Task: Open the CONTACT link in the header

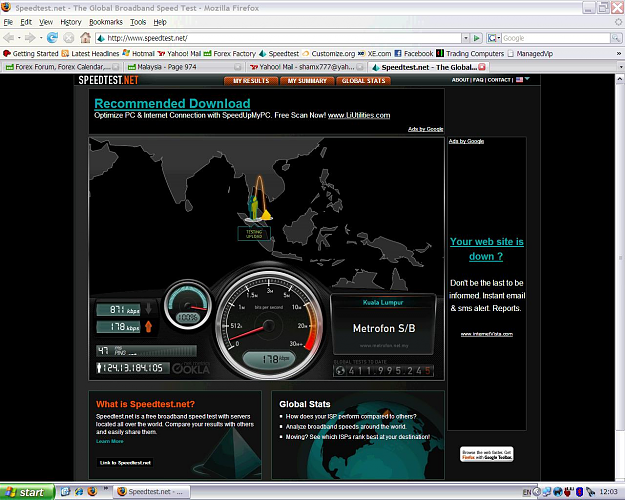Action: click(499, 80)
